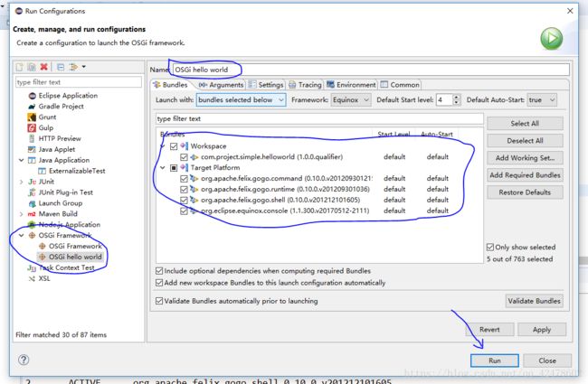Click the Name input field
Viewport: 588px width, 384px height.
[x=371, y=70]
